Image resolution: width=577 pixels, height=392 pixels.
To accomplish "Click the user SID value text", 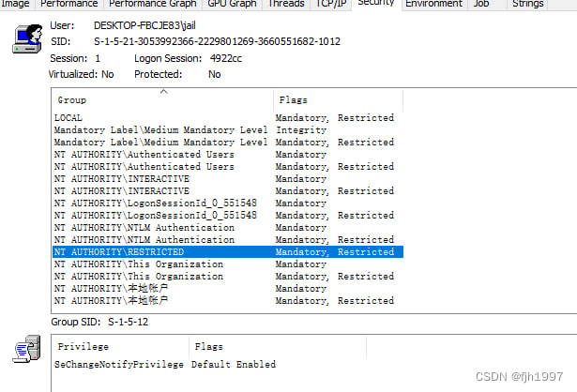I will [x=217, y=41].
